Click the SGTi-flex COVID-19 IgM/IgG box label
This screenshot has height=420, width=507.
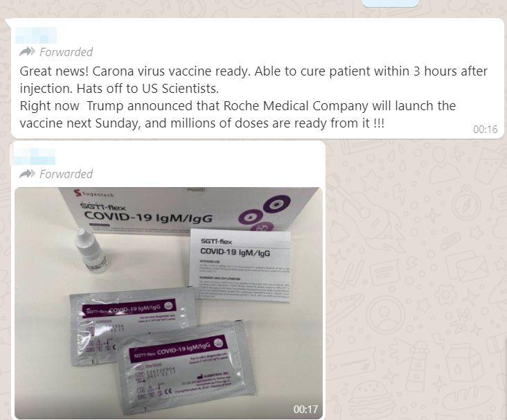coord(147,213)
